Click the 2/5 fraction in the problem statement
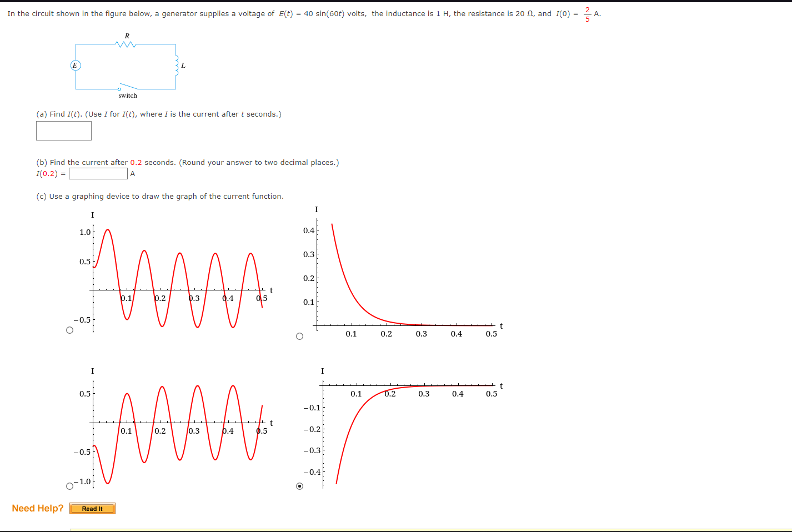This screenshot has width=792, height=532. click(588, 14)
